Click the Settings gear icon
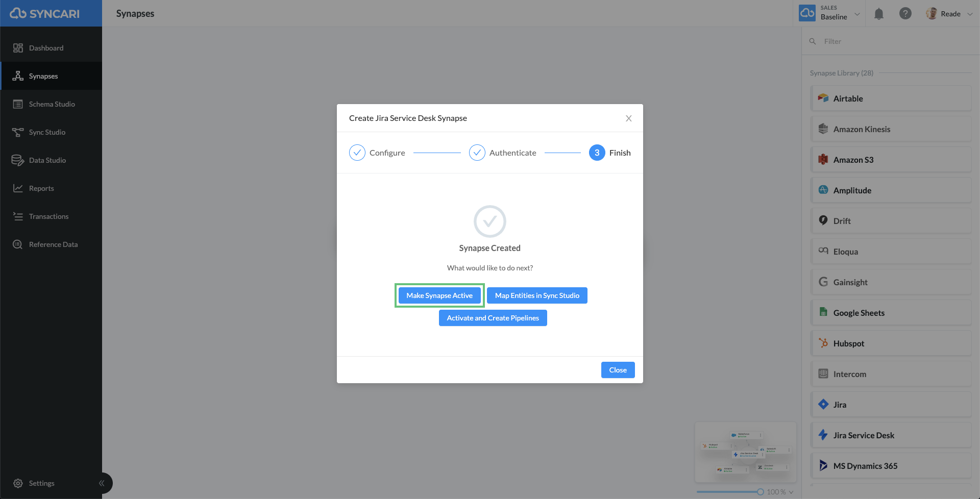Image resolution: width=980 pixels, height=499 pixels. click(18, 483)
